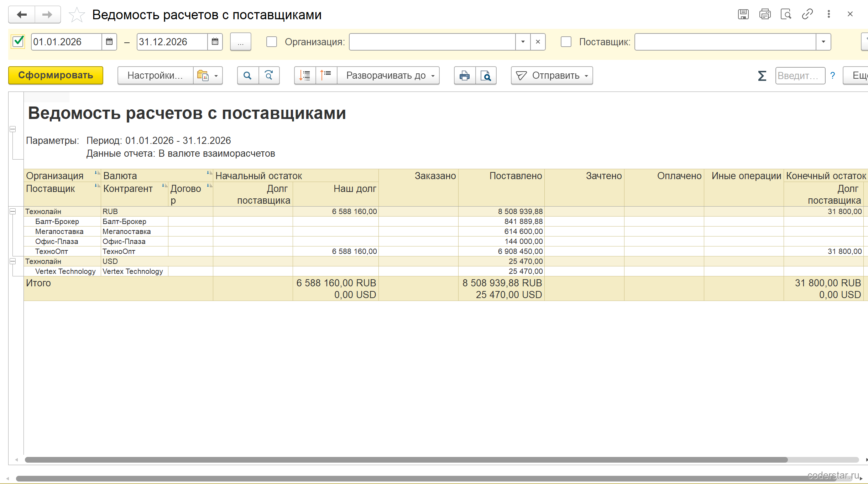
Task: Click the value 841 889,88
Action: pyautogui.click(x=523, y=222)
